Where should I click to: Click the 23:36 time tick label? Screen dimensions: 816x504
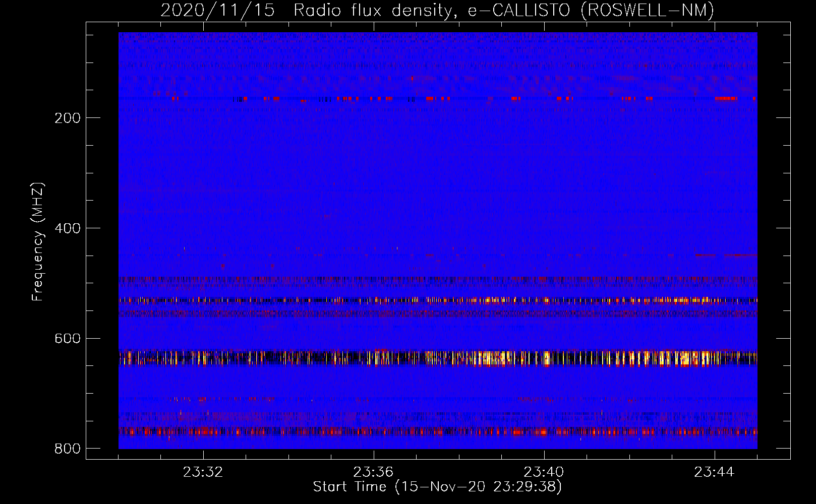pyautogui.click(x=374, y=472)
